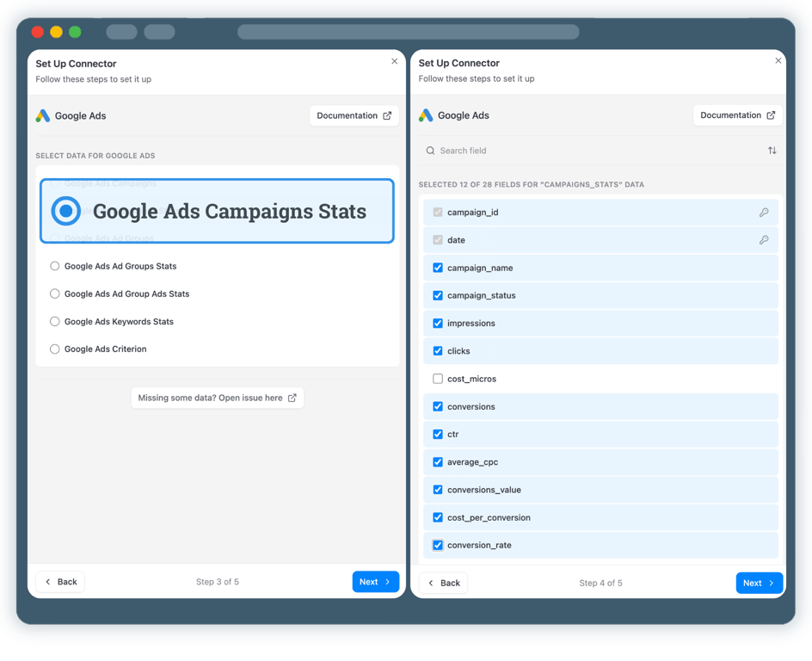
Task: Click key icon on campaign_id row
Action: point(764,212)
